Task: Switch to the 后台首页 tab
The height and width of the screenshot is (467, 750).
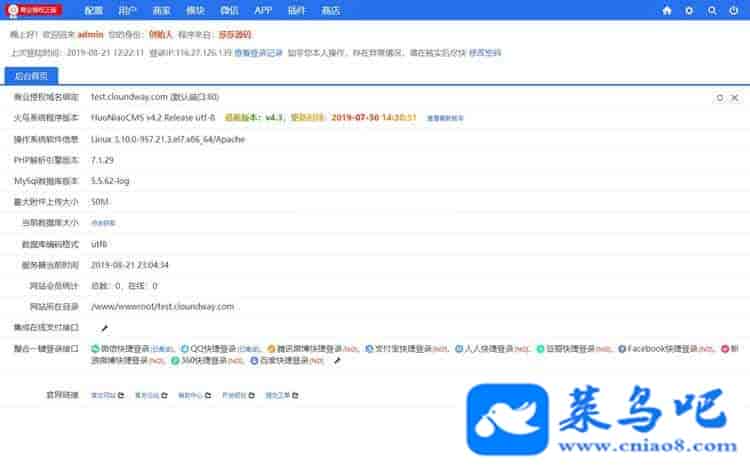Action: point(31,76)
